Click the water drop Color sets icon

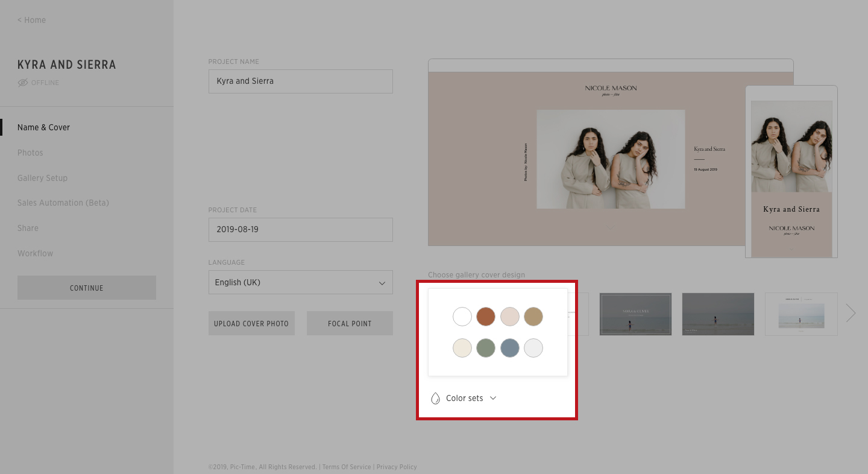[x=435, y=399]
